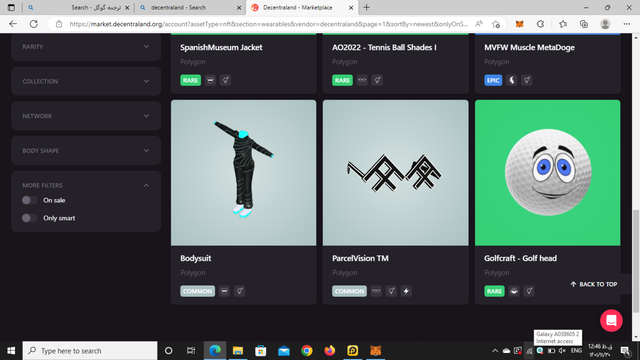Click the taskbar search box
Screen dimensions: 640x360
(90, 351)
